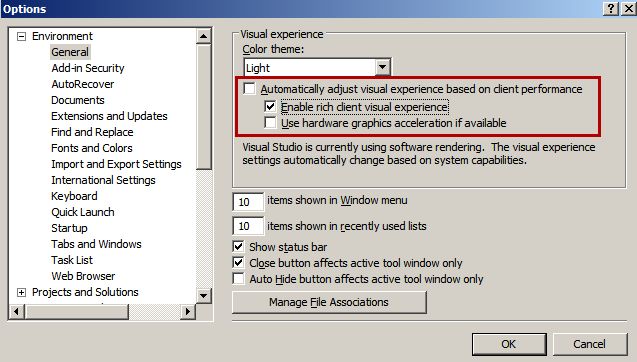Open Task List options
637x362 pixels.
coord(72,260)
